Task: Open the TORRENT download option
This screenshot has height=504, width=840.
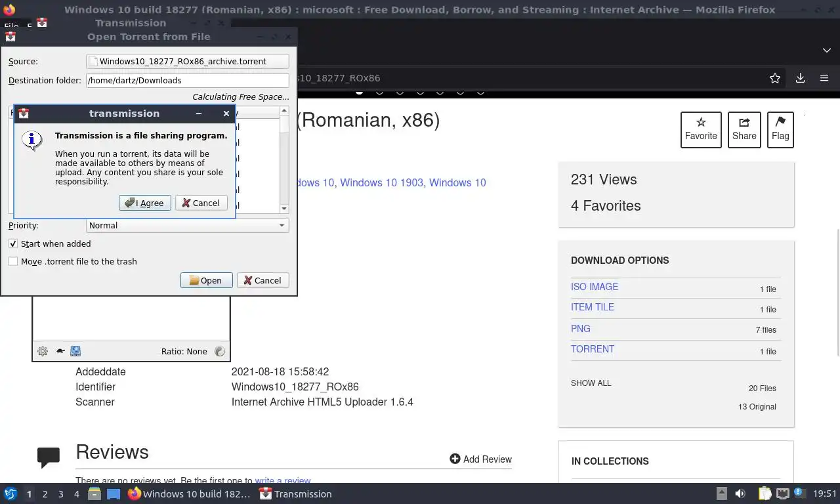Action: (x=593, y=349)
